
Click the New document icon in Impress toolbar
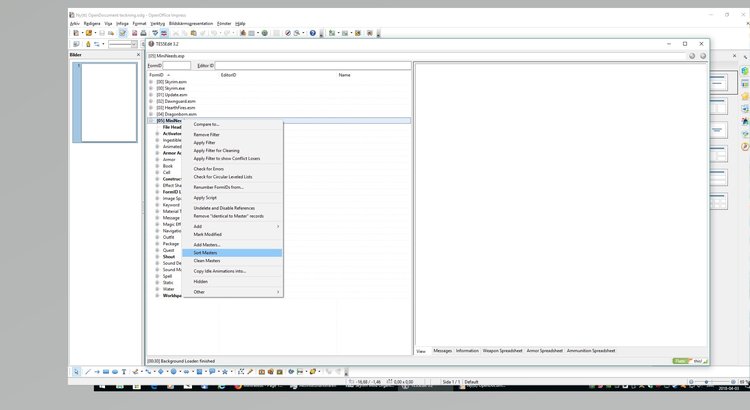click(76, 33)
